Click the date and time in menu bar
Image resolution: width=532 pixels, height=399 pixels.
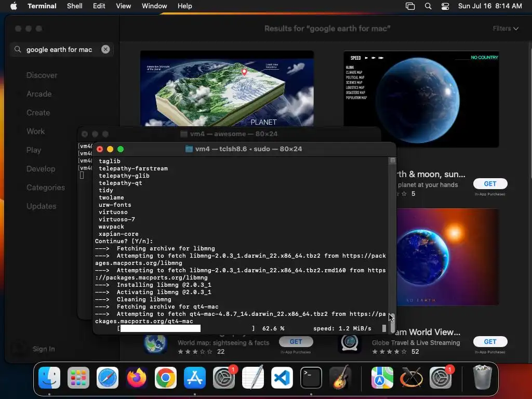coord(490,6)
